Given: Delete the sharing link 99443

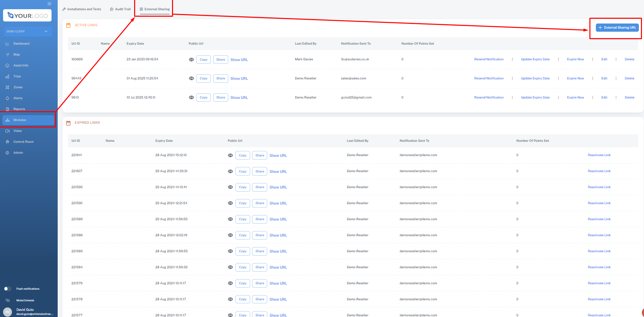Looking at the screenshot, I should coord(629,78).
